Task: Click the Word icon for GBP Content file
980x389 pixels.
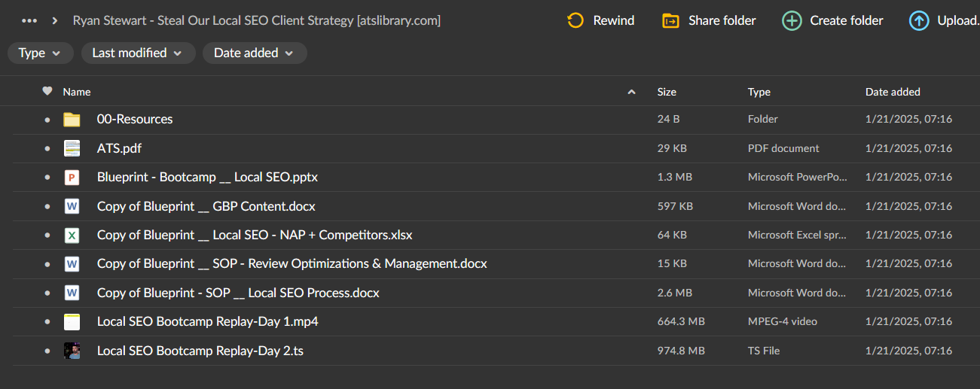Action: (72, 206)
